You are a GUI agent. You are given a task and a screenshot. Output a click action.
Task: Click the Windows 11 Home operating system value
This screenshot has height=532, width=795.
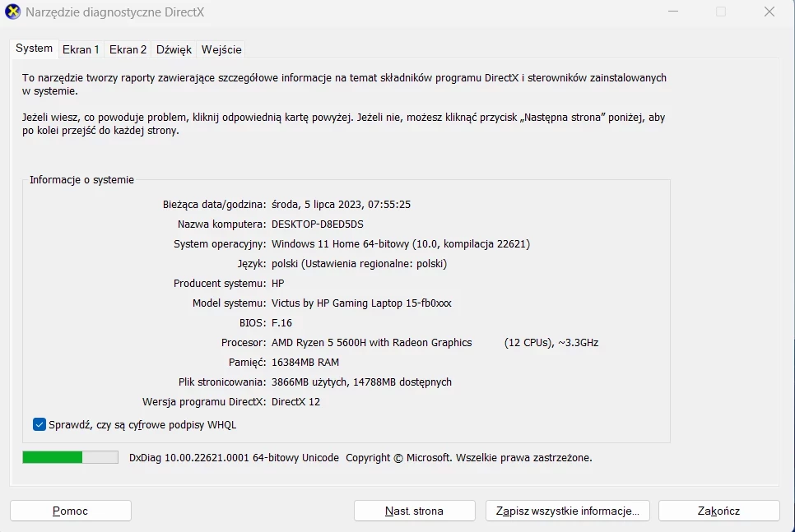click(x=401, y=243)
